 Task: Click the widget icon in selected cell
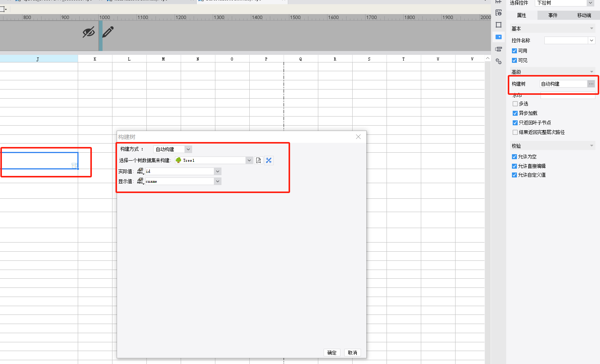(75, 166)
